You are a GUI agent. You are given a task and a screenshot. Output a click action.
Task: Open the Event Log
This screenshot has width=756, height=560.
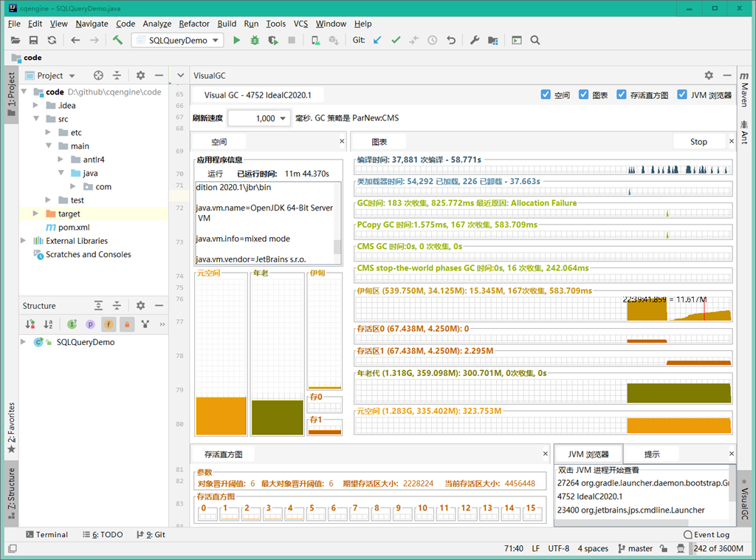click(x=707, y=534)
